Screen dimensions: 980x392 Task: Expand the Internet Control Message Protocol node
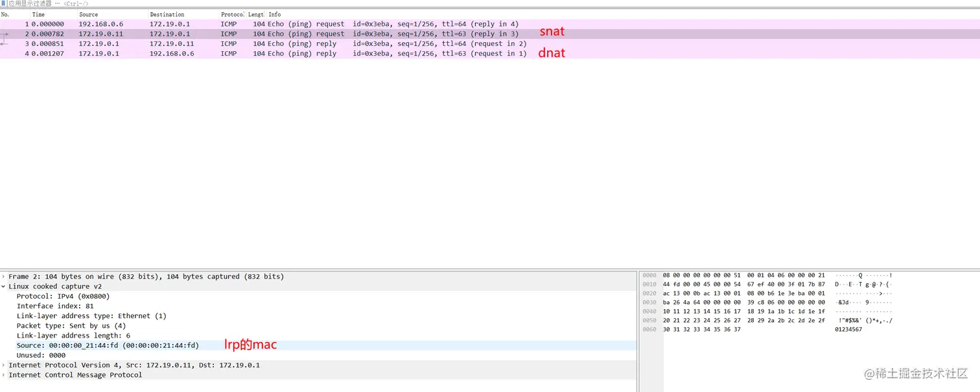coord(3,375)
